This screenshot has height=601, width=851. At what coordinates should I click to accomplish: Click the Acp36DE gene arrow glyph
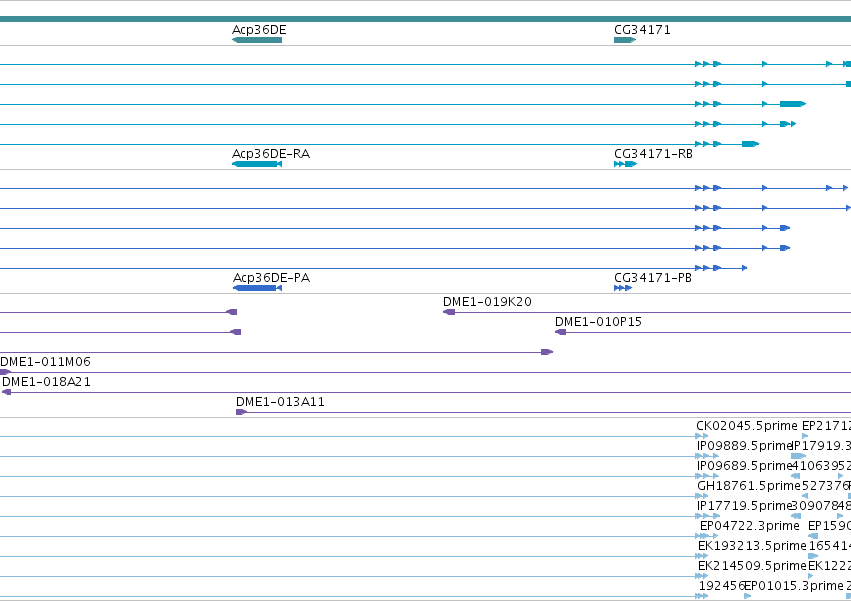tap(257, 40)
